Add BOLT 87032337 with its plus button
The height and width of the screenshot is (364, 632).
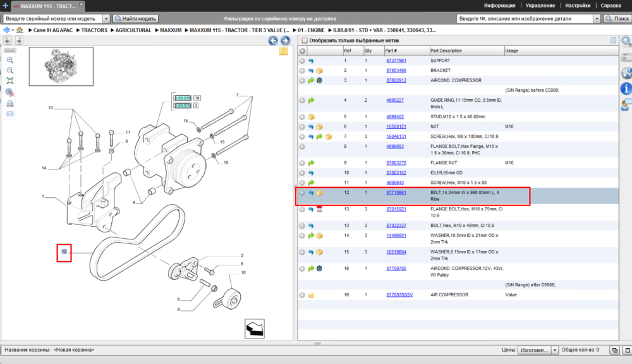[x=302, y=226]
